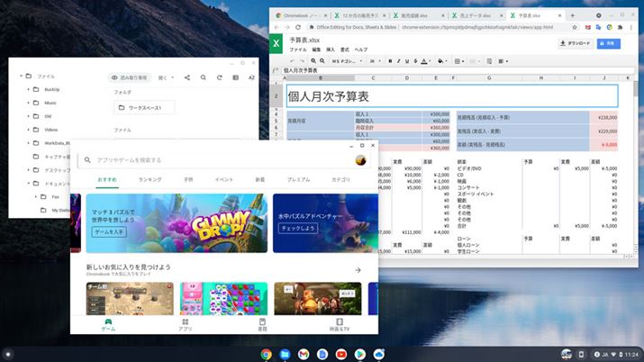Screen dimensions: 644x362
Task: Open the Play Store profile avatar
Action: pyautogui.click(x=360, y=160)
